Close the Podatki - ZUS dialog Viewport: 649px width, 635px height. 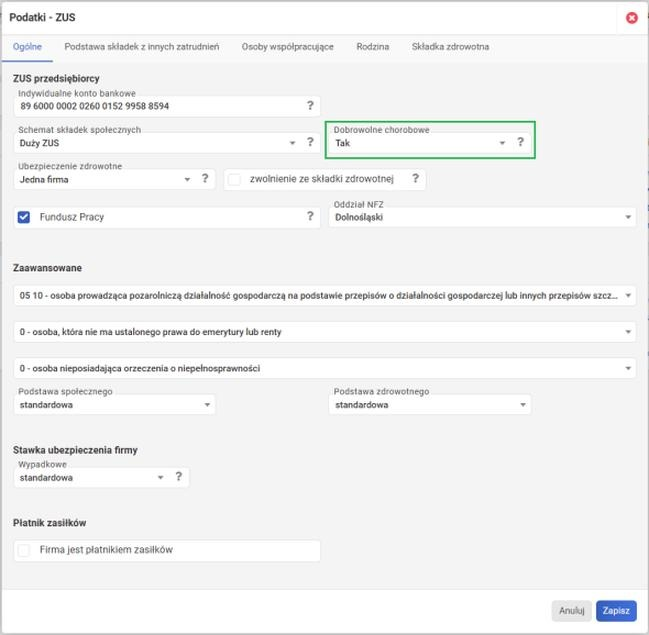click(x=632, y=18)
